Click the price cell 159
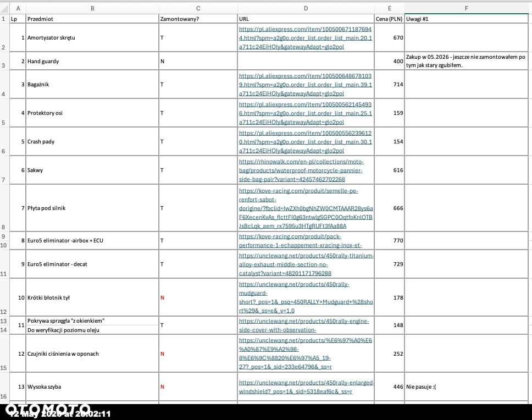 390,113
